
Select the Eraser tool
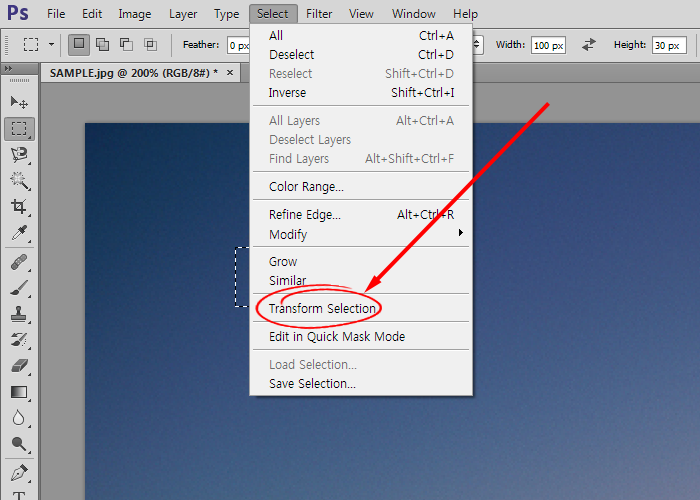point(19,366)
